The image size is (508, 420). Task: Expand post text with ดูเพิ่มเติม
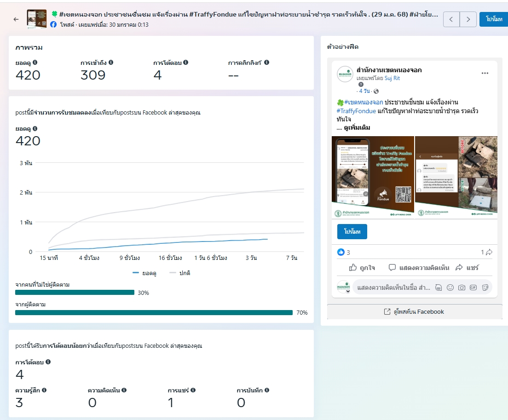357,127
